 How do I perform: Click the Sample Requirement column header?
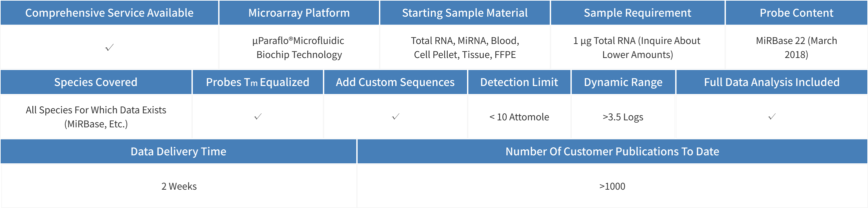637,13
